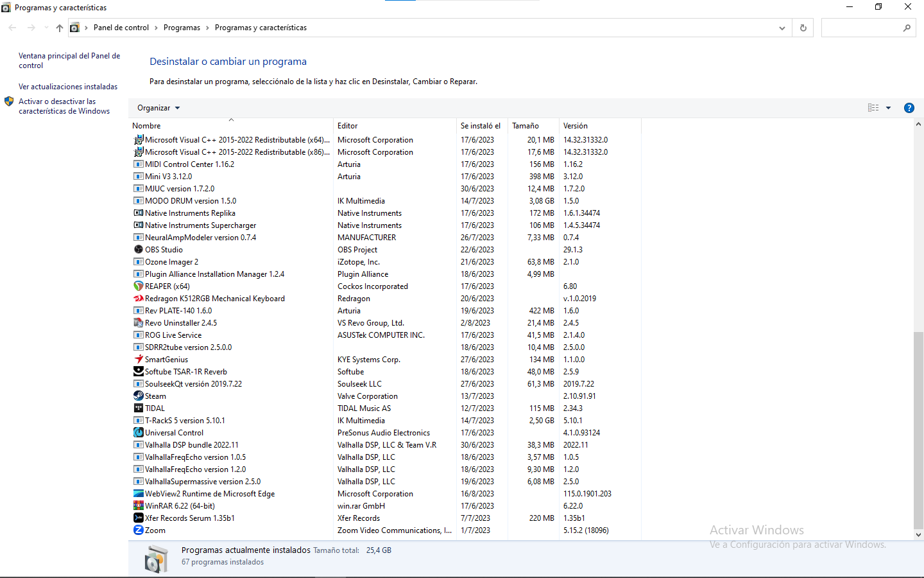Open Activar o desactivar características de Windows
924x578 pixels.
(x=64, y=106)
